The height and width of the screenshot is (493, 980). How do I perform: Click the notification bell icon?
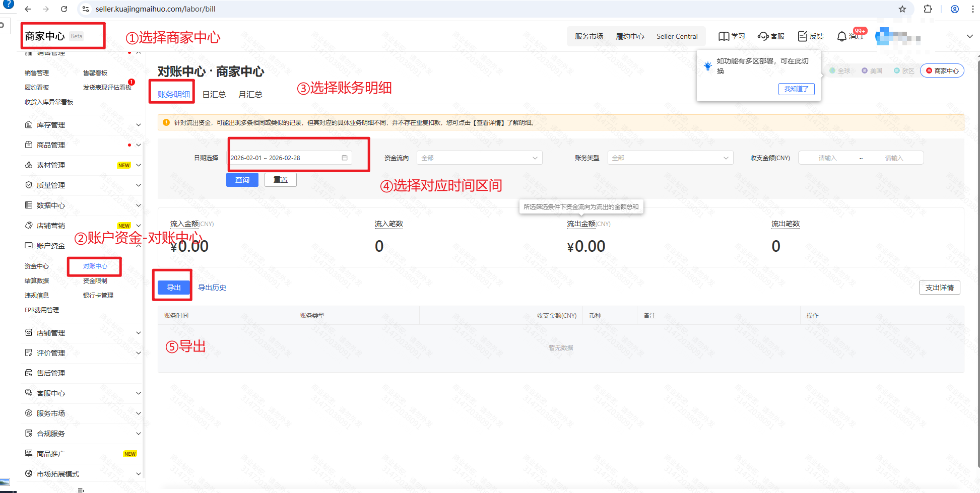pos(841,37)
